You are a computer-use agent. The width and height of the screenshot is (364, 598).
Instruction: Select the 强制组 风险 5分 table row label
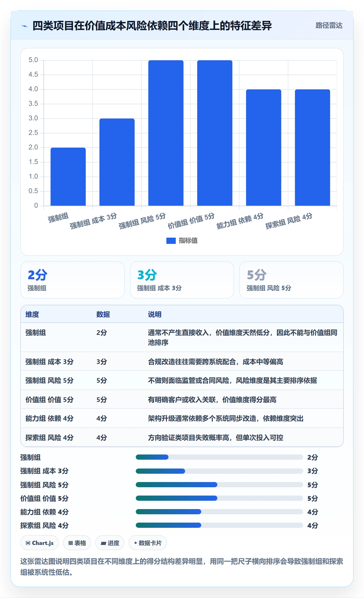tap(49, 380)
